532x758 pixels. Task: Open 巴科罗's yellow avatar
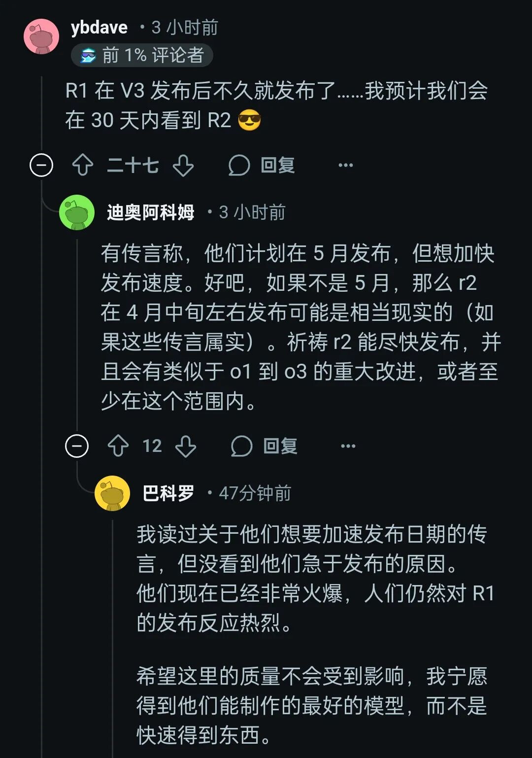click(112, 493)
